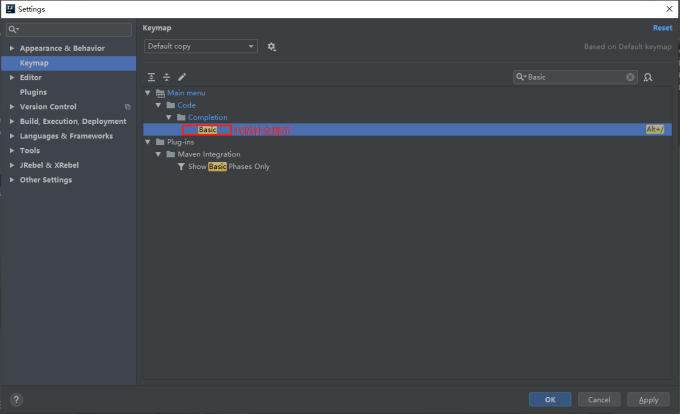Click the Maven Integration folder icon
The image size is (681, 415).
coord(171,154)
